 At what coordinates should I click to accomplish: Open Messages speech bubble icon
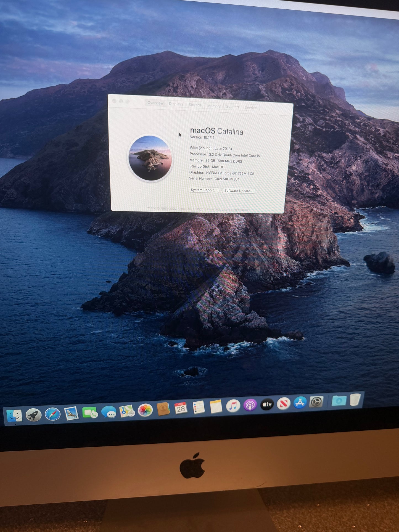click(x=109, y=412)
